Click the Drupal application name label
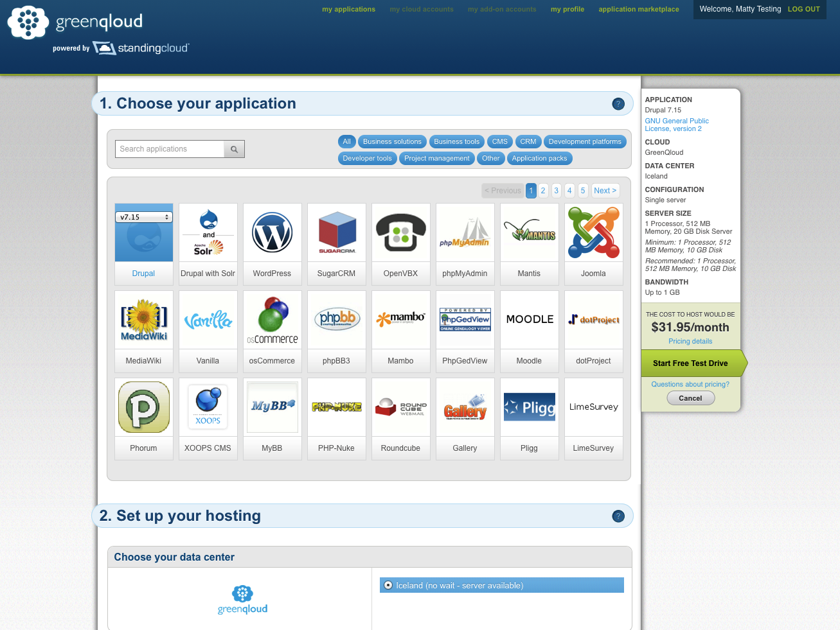This screenshot has height=630, width=840. [x=143, y=274]
